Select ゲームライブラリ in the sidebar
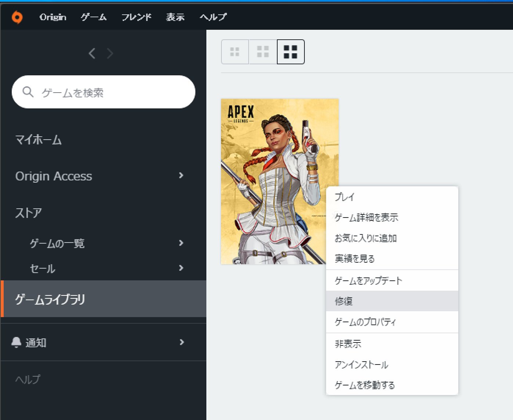513x420 pixels. pyautogui.click(x=104, y=299)
